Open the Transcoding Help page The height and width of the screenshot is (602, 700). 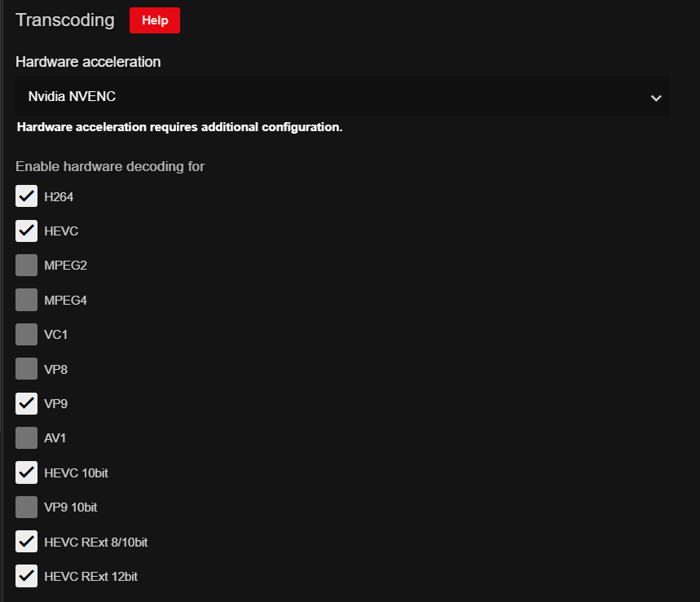point(154,20)
